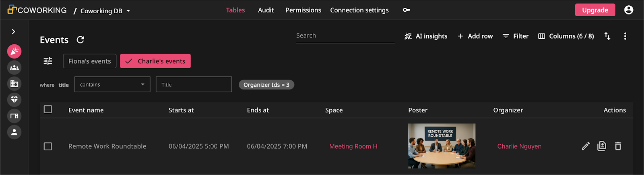Open the Events sidebar icon

point(14,51)
